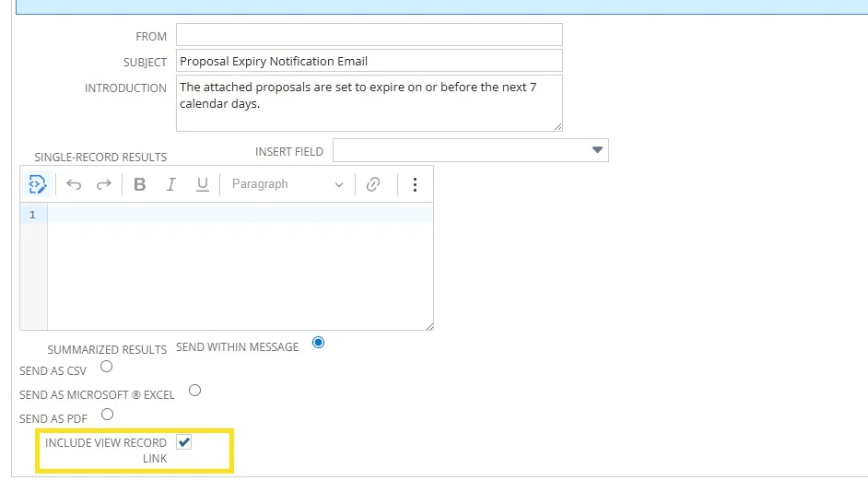
Task: Click the From input field
Action: [369, 35]
